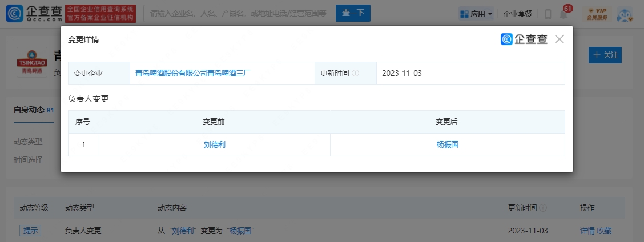Click the mobile phone icon in the top bar
Viewport: 644px width, 242px height.
click(548, 14)
